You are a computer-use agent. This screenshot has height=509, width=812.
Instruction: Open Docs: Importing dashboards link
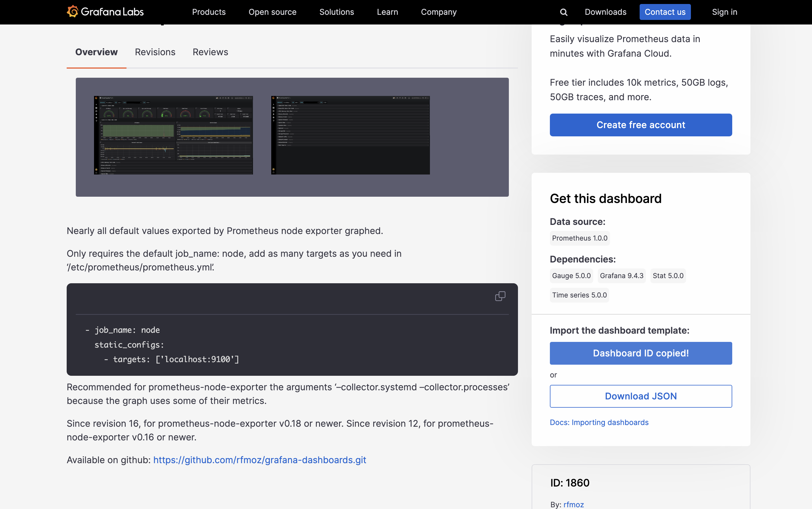[x=599, y=422]
